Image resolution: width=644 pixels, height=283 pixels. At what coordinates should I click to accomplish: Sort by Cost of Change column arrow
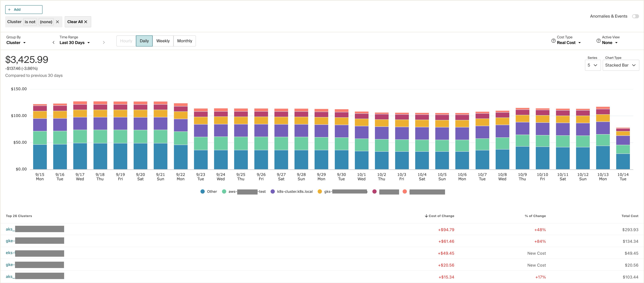(x=426, y=216)
